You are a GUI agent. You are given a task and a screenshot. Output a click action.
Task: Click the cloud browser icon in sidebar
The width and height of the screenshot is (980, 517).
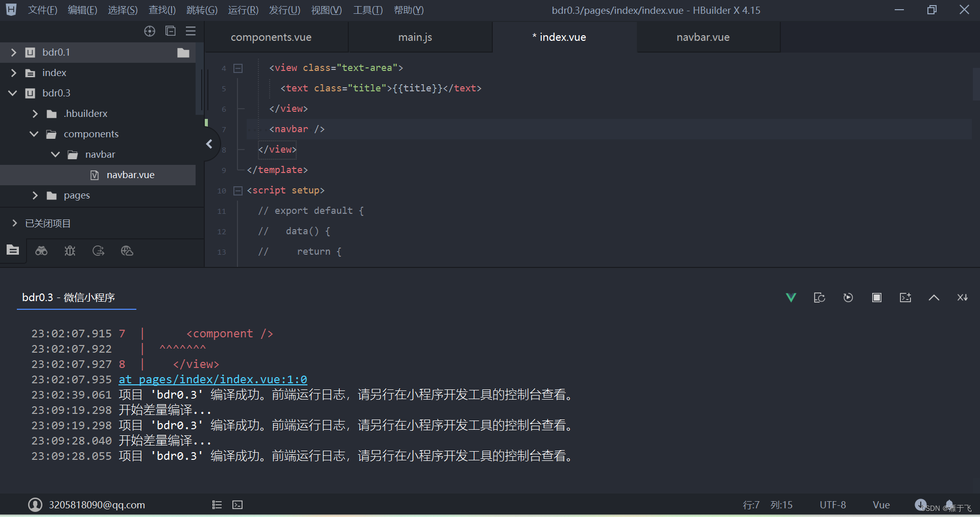(127, 251)
